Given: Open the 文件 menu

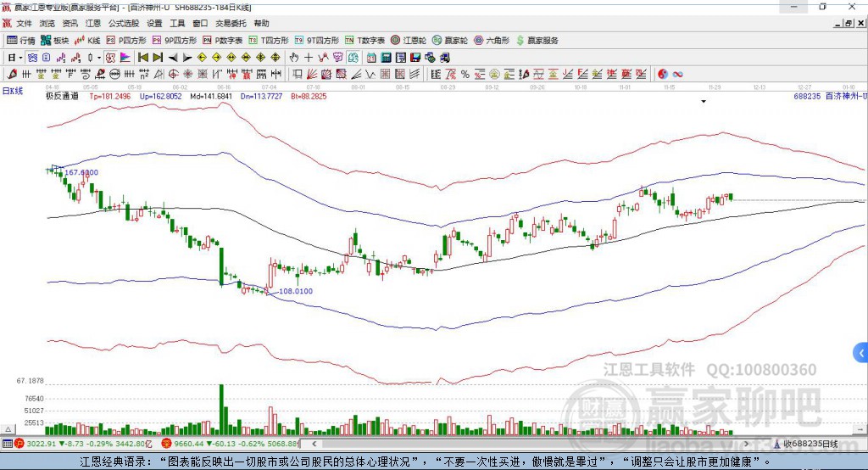Looking at the screenshot, I should pos(24,23).
